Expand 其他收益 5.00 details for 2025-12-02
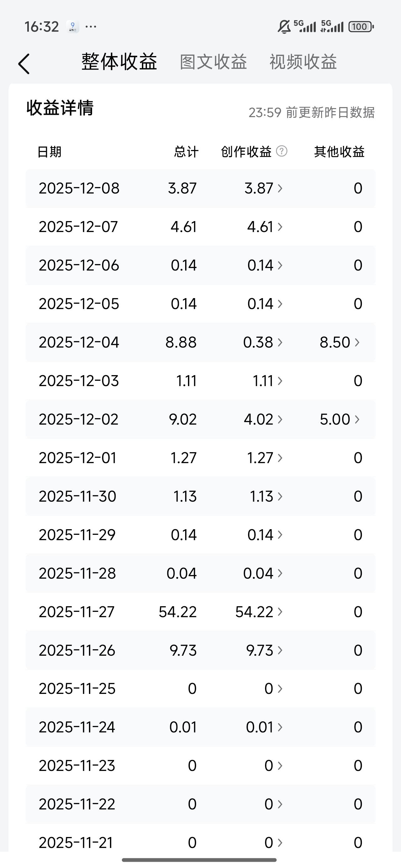The image size is (401, 868). [x=340, y=419]
